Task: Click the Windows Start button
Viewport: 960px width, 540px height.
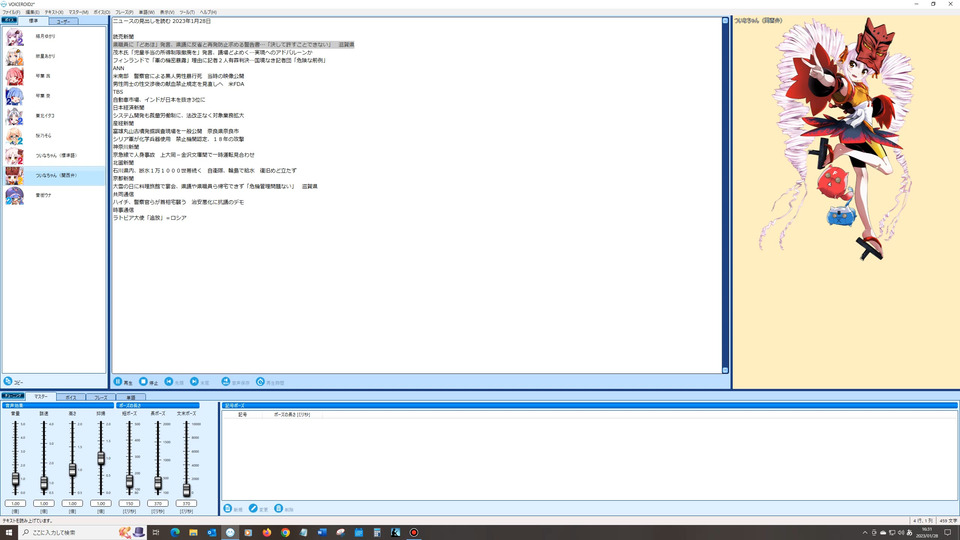Action: pyautogui.click(x=9, y=532)
